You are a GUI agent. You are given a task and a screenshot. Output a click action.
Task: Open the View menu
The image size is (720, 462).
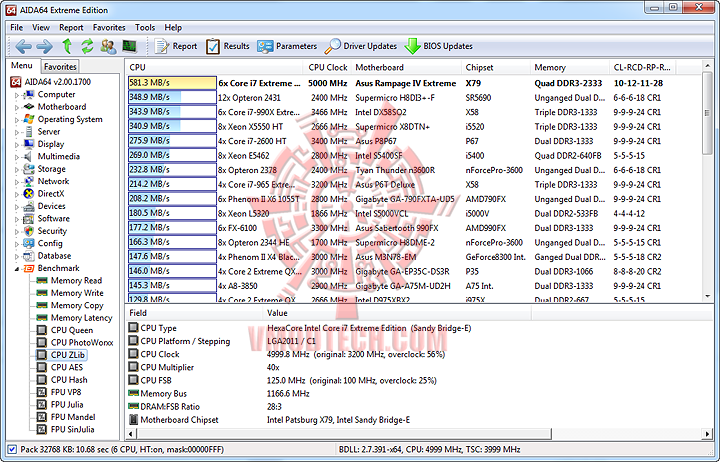coord(41,28)
